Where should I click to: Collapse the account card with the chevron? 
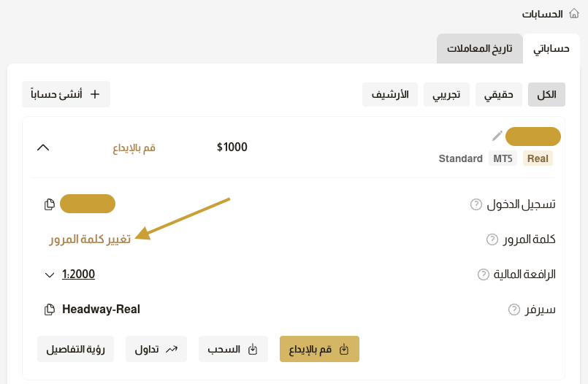pyautogui.click(x=43, y=147)
